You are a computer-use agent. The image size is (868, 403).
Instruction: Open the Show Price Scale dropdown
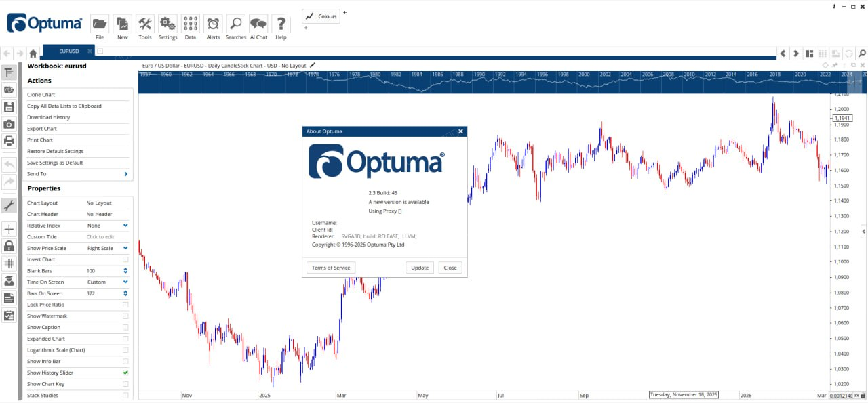click(125, 248)
